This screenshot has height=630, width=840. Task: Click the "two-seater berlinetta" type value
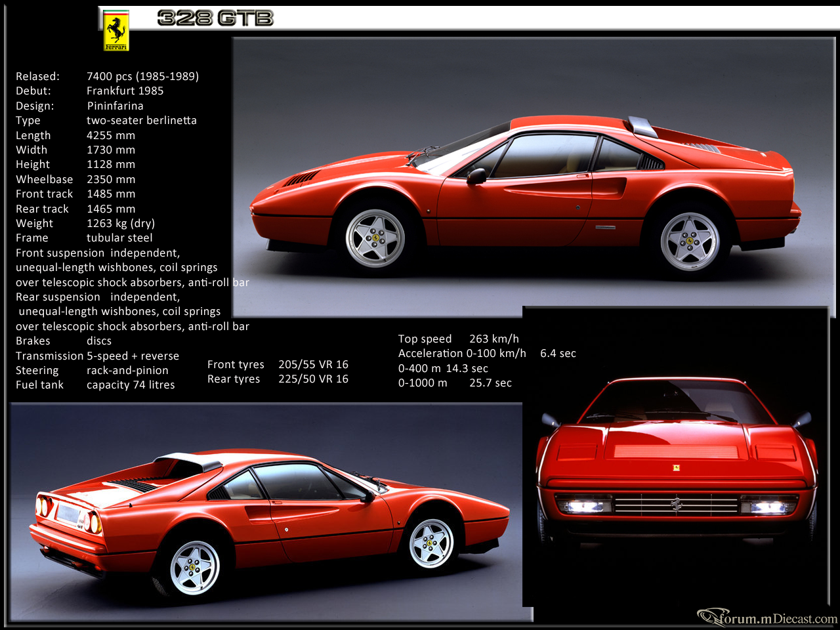(x=142, y=120)
